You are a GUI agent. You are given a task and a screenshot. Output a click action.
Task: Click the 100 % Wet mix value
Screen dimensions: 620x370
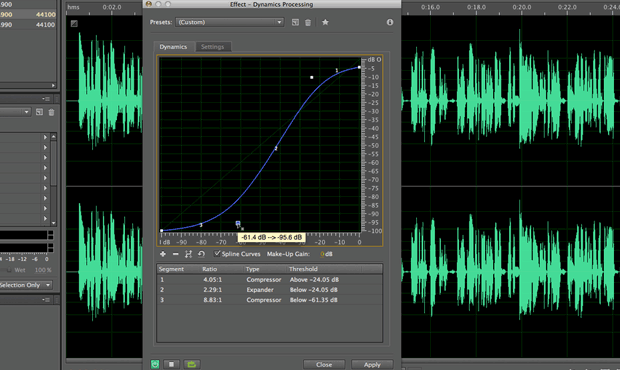pyautogui.click(x=43, y=270)
